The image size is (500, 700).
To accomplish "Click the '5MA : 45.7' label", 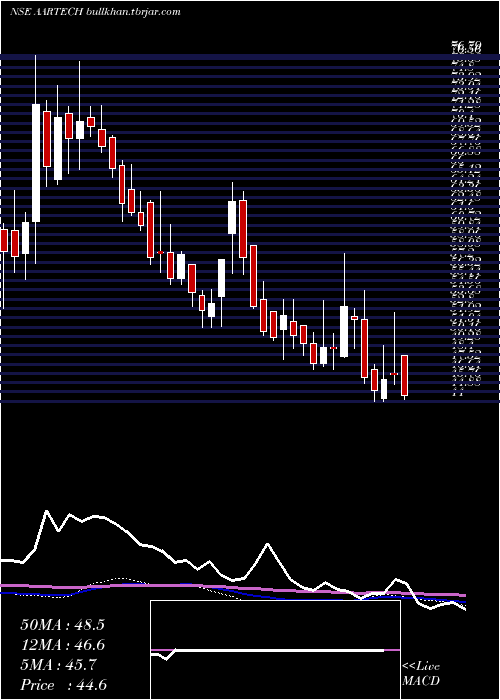I will click(x=58, y=665).
